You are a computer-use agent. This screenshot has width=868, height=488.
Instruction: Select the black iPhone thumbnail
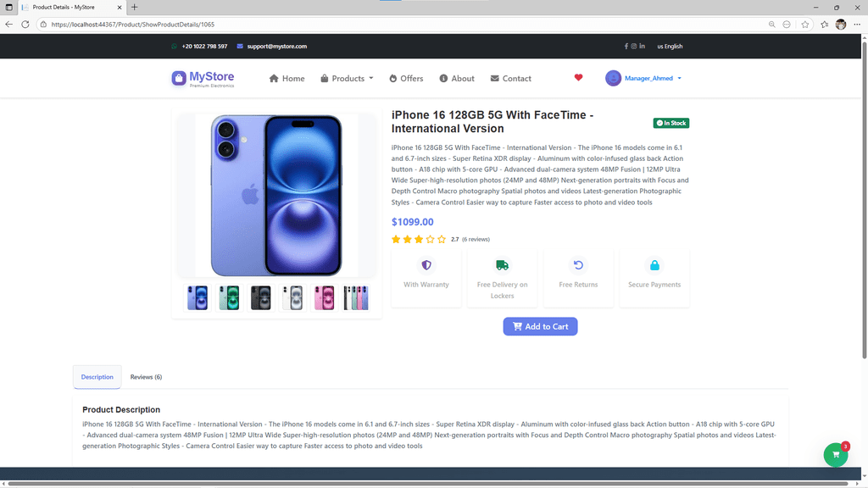(261, 297)
